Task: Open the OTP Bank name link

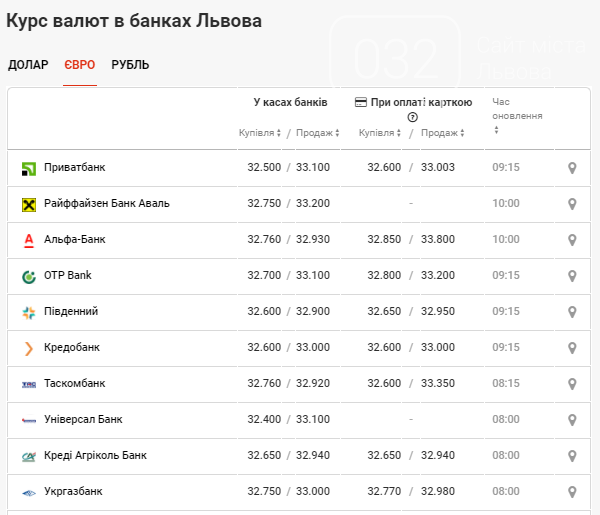Action: tap(68, 275)
